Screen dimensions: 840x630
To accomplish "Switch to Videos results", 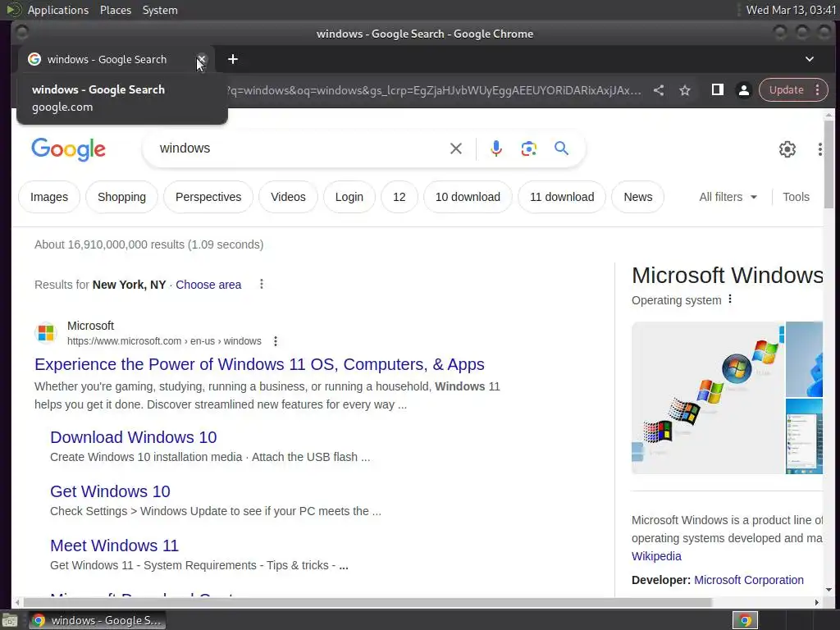I will pos(288,197).
